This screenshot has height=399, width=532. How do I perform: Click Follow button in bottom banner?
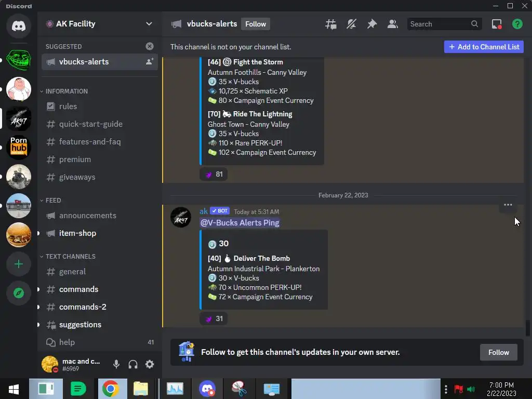[498, 352]
